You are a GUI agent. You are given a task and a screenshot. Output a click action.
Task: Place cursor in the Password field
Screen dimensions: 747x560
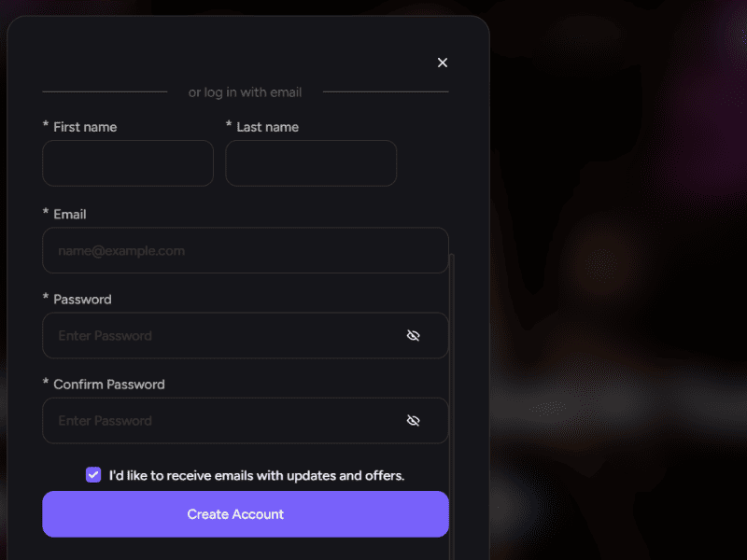click(224, 336)
